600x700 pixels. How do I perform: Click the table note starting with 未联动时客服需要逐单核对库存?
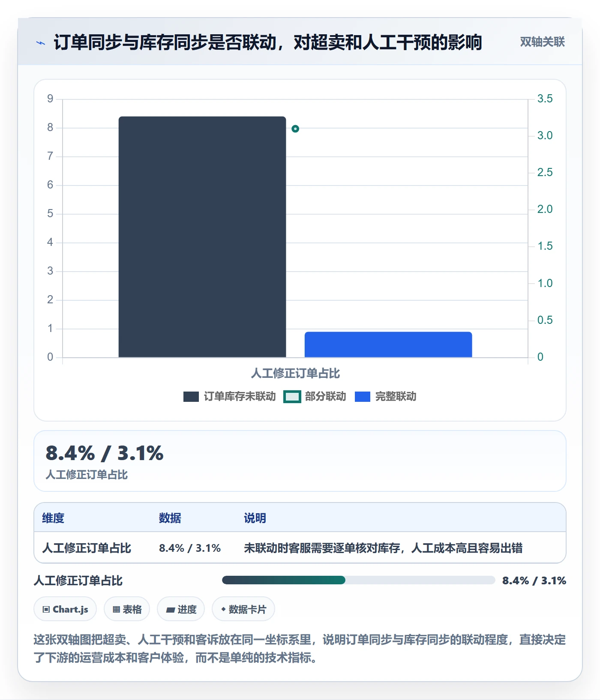[x=383, y=548]
